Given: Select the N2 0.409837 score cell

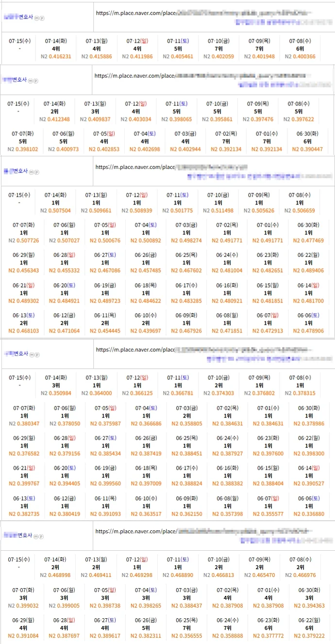Looking at the screenshot, I should tap(95, 119).
